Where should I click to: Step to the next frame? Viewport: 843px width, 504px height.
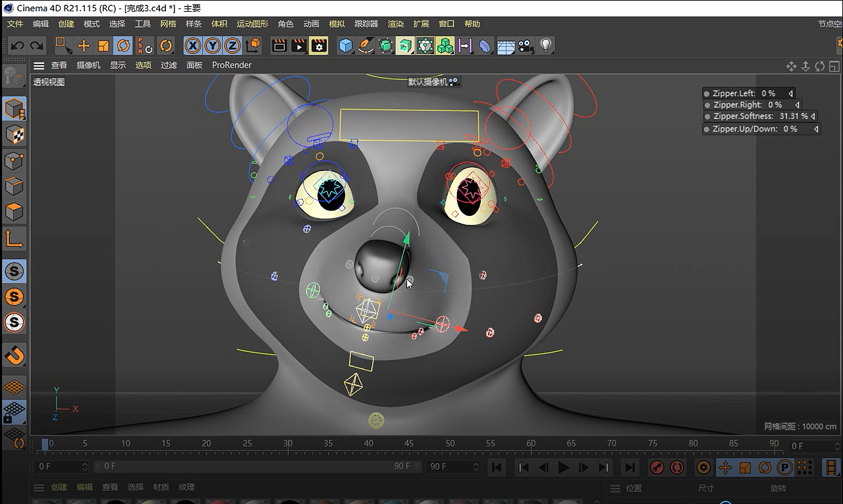584,467
